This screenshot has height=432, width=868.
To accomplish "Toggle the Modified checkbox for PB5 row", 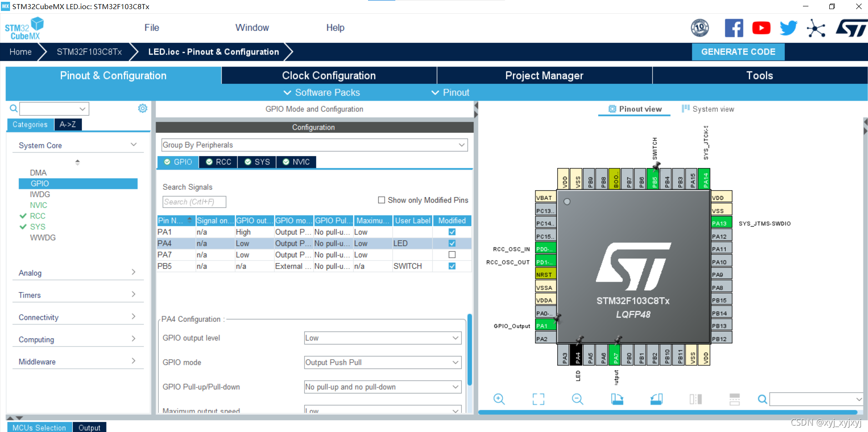I will pos(452,266).
